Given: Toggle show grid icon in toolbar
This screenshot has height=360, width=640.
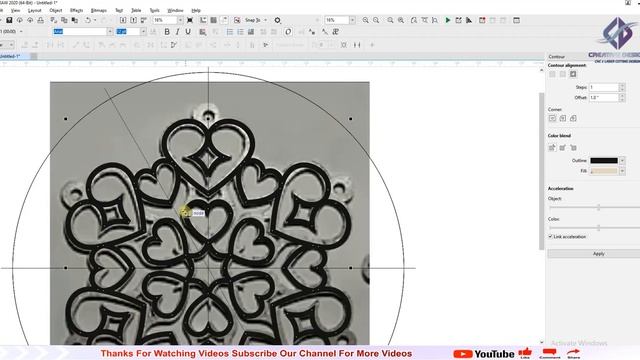Looking at the screenshot, I should [x=213, y=20].
